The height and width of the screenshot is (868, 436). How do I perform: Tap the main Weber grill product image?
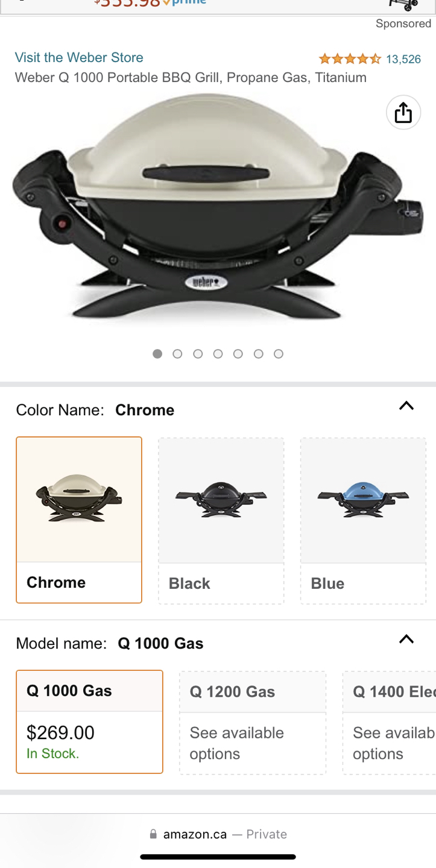point(218,207)
